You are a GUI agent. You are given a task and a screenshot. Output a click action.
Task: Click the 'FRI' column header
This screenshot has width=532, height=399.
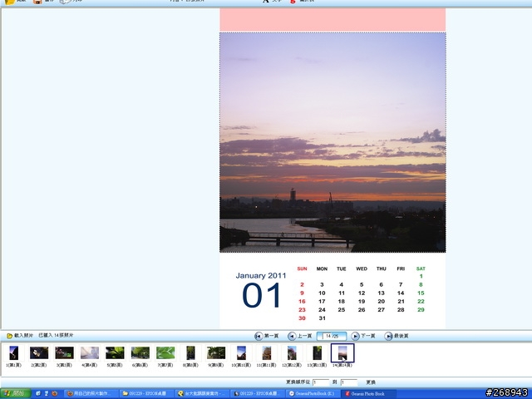click(x=401, y=268)
